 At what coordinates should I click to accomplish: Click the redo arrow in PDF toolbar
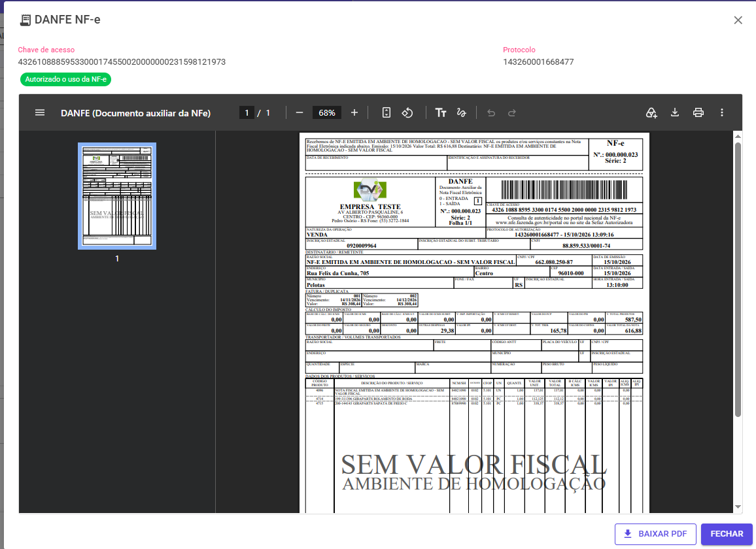(512, 113)
